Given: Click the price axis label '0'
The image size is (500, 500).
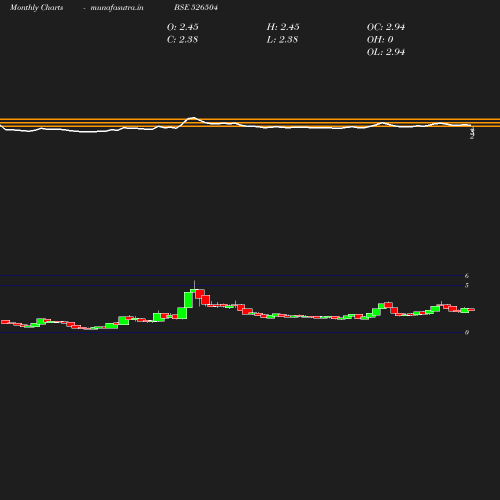Looking at the screenshot, I should [467, 332].
